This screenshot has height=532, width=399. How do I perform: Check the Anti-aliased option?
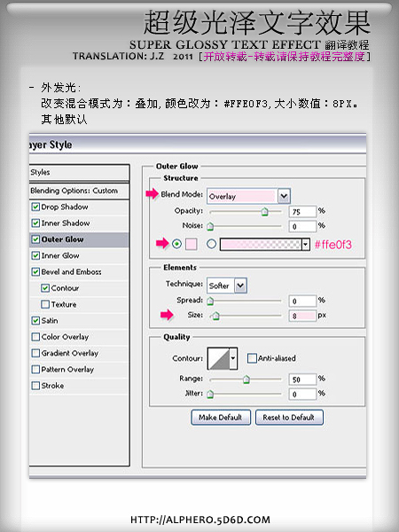pos(252,358)
